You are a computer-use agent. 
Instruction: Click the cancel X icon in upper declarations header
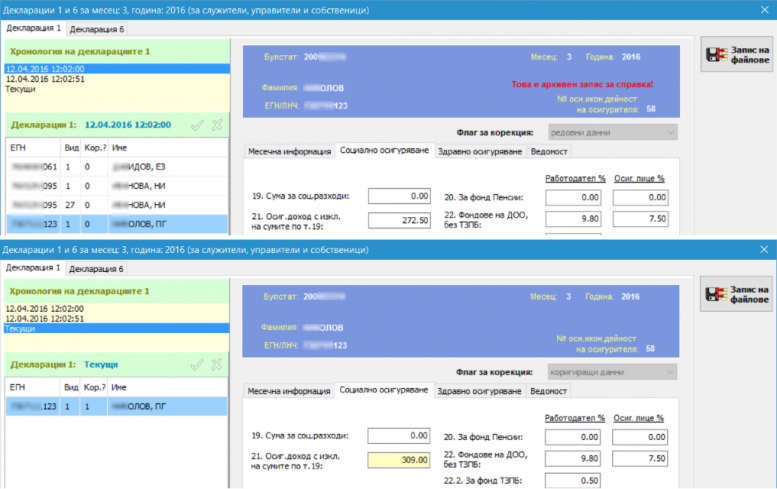coord(217,125)
